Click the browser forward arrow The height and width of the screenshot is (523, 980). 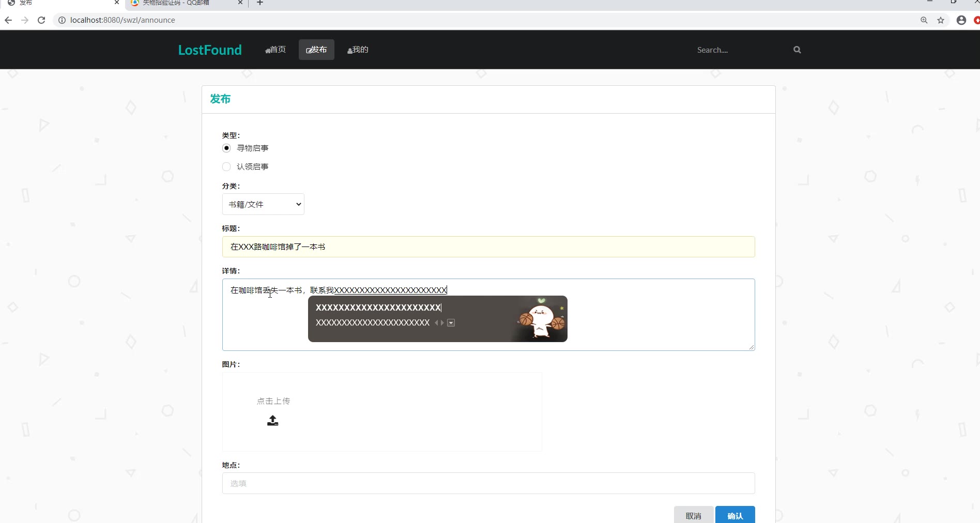25,20
